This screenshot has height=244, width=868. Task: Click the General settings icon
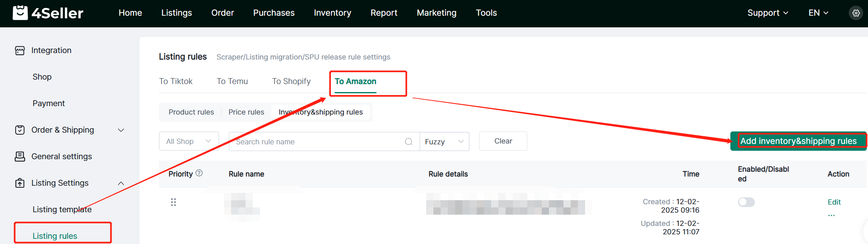(x=20, y=156)
